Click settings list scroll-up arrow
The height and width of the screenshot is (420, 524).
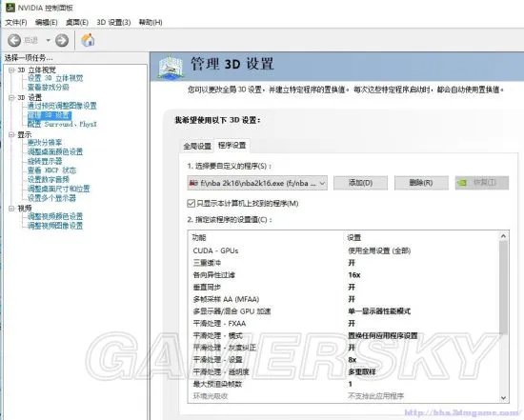click(x=504, y=236)
